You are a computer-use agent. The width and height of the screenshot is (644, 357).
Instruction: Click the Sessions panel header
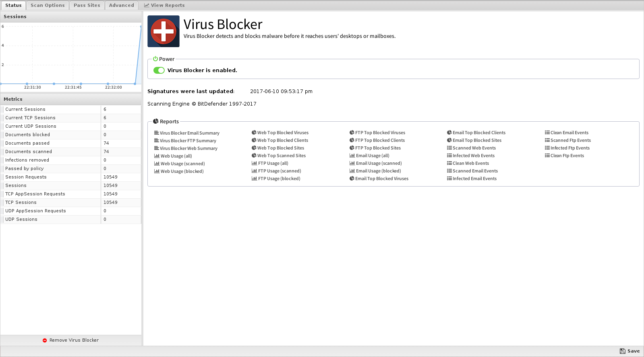[x=71, y=17]
